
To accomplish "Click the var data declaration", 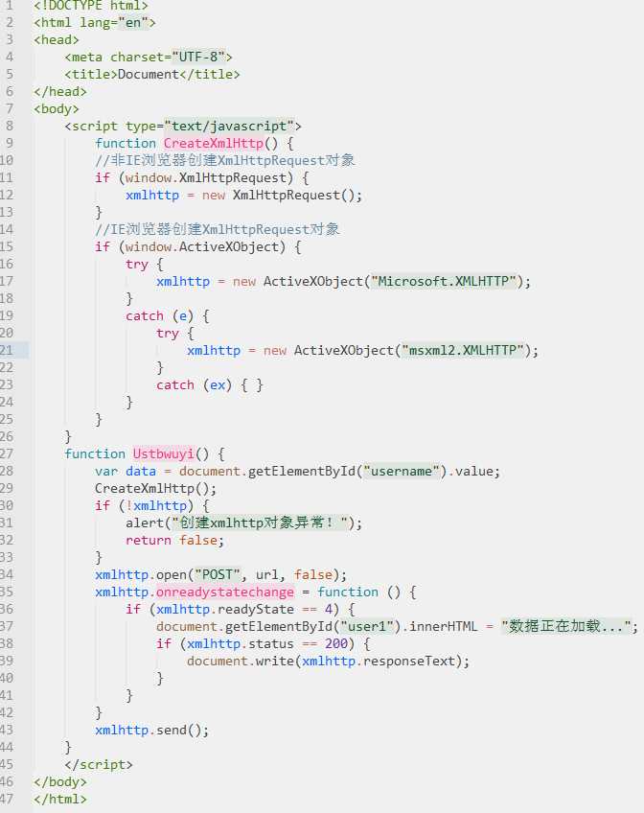I will pyautogui.click(x=126, y=471).
